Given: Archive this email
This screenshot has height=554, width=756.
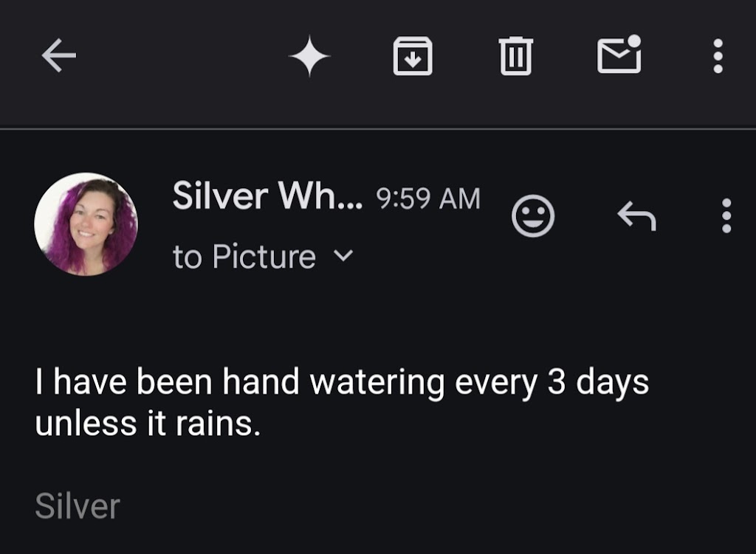Looking at the screenshot, I should click(413, 56).
